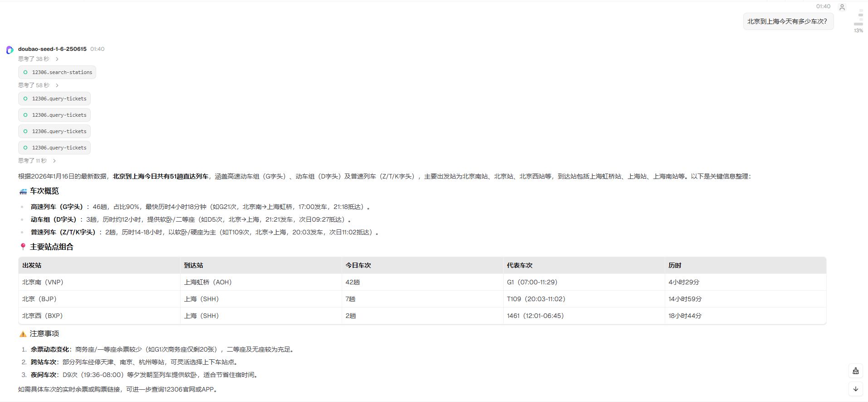868x402 pixels.
Task: Open the fourth 12306.query-tickets tool call
Action: click(54, 148)
